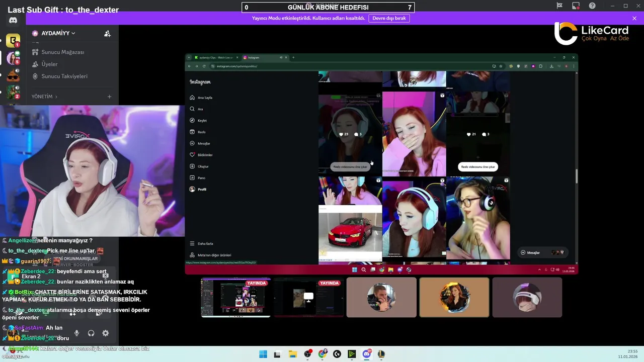Open new browser tab plus button
The height and width of the screenshot is (362, 644).
293,57
